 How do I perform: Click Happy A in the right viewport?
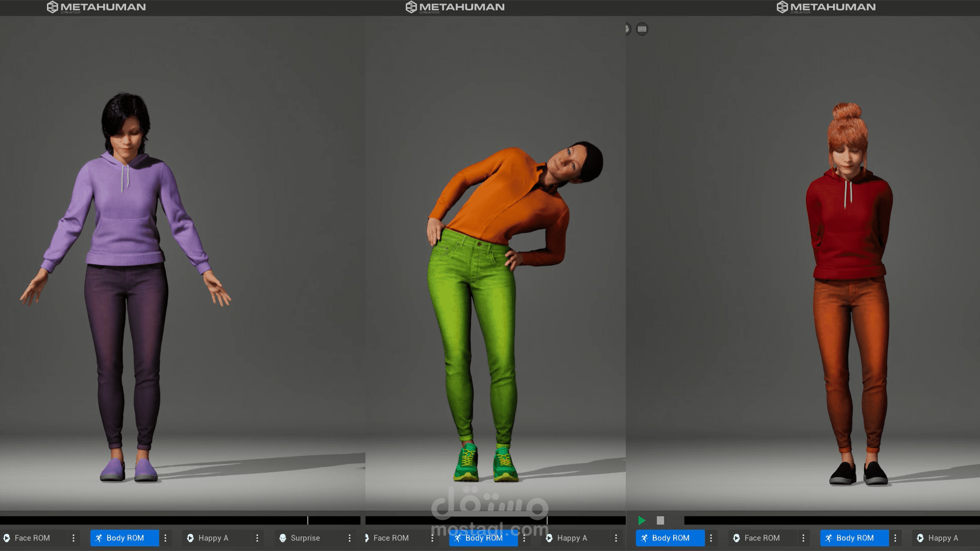tap(942, 538)
